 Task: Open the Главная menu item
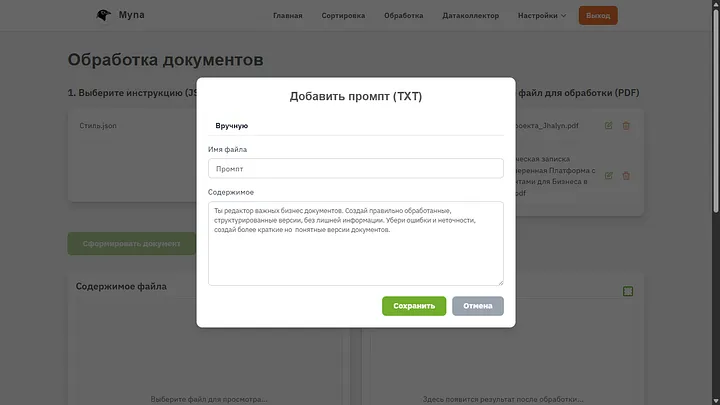pyautogui.click(x=288, y=16)
